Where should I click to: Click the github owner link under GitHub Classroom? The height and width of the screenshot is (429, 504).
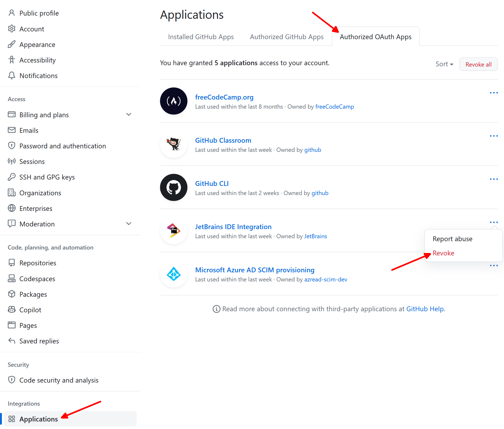[x=313, y=150]
